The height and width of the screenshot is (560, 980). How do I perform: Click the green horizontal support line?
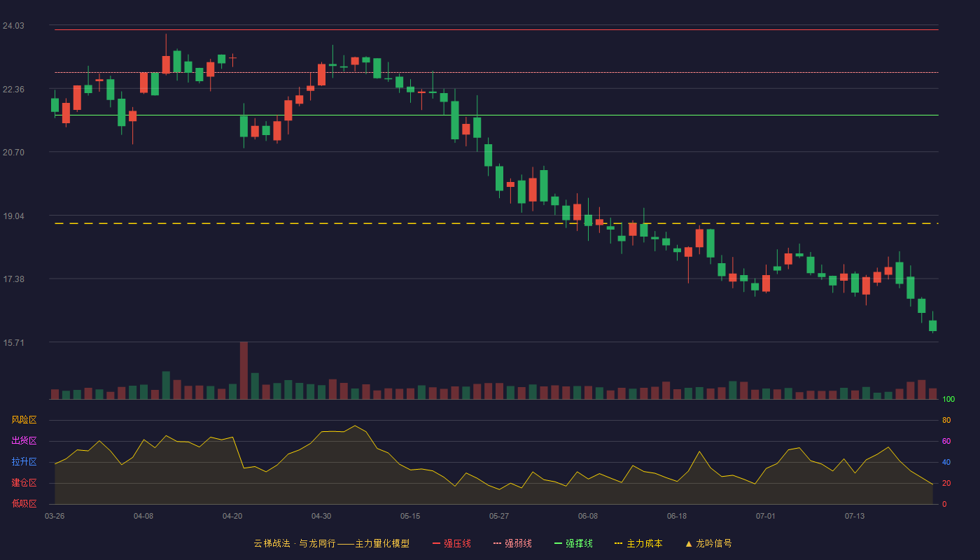pos(496,115)
